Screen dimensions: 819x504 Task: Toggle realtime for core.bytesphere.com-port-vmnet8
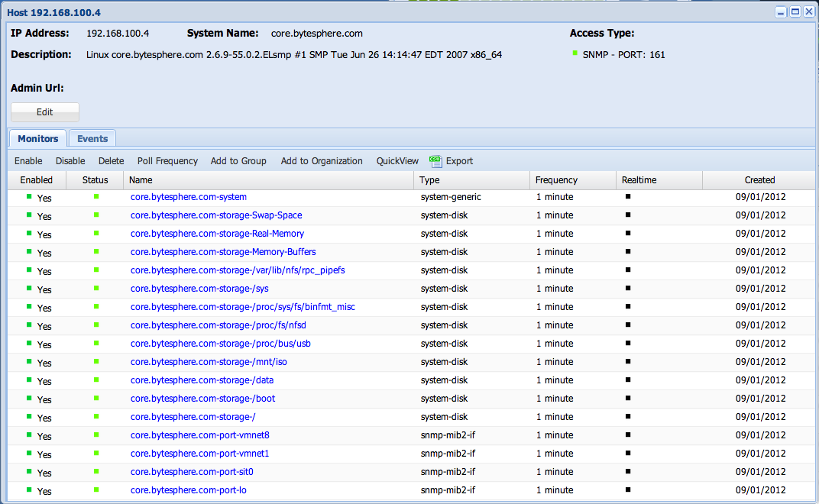point(628,435)
